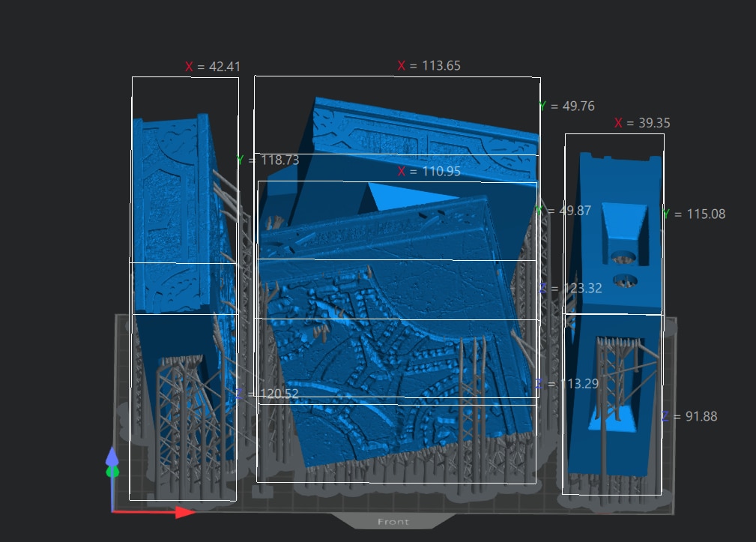The image size is (756, 542).
Task: Click the red X-axis arrow of the gizmo
Action: coord(185,512)
